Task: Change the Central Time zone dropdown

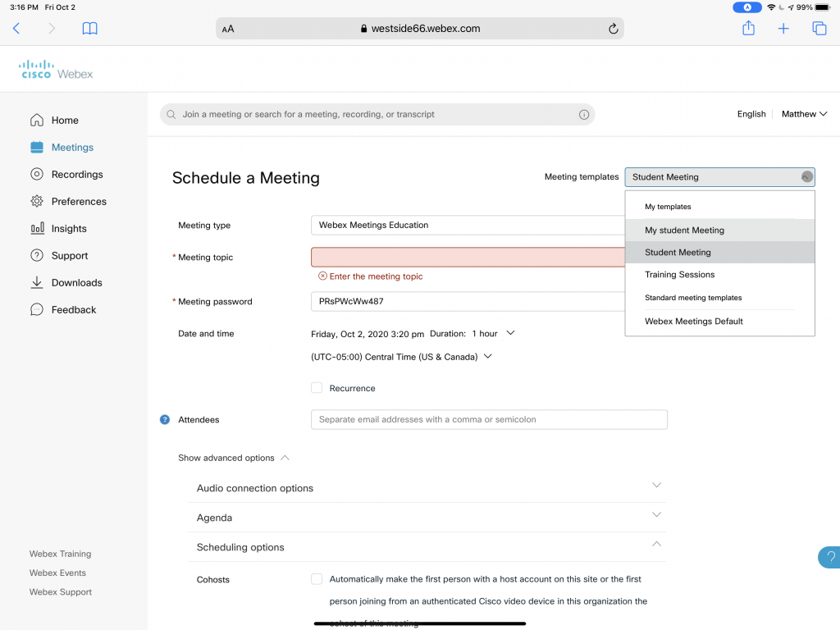Action: point(401,357)
